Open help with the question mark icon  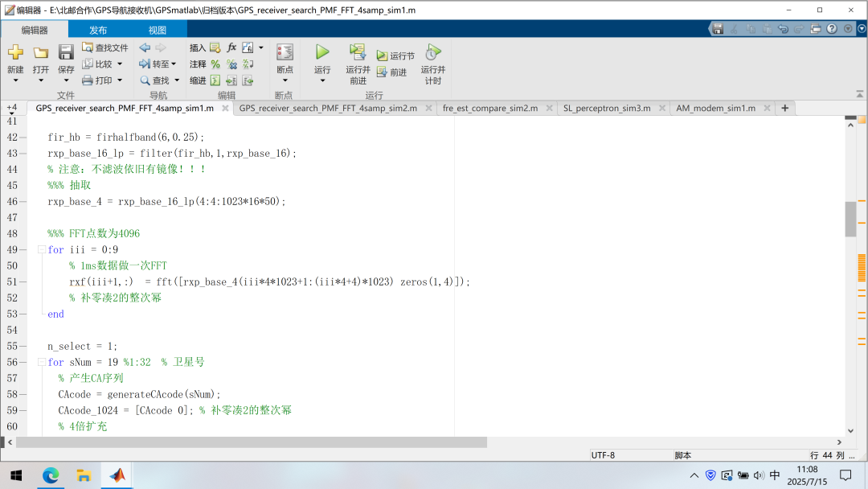point(832,29)
